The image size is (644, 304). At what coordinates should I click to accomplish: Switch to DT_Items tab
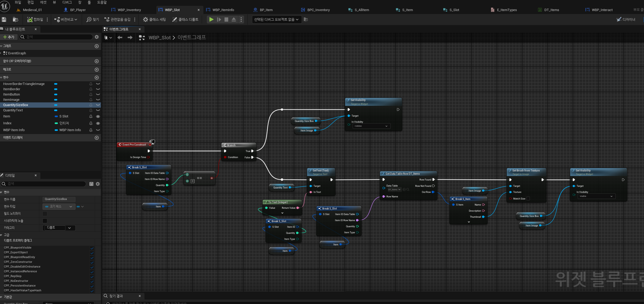[552, 10]
